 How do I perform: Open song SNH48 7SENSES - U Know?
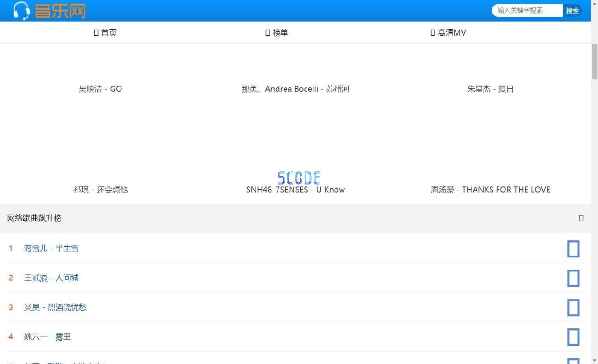pyautogui.click(x=295, y=189)
